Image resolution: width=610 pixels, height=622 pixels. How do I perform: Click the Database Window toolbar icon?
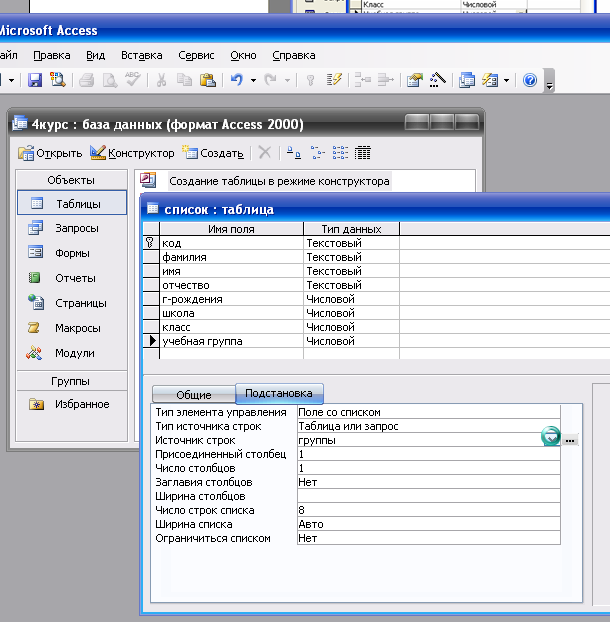(467, 80)
